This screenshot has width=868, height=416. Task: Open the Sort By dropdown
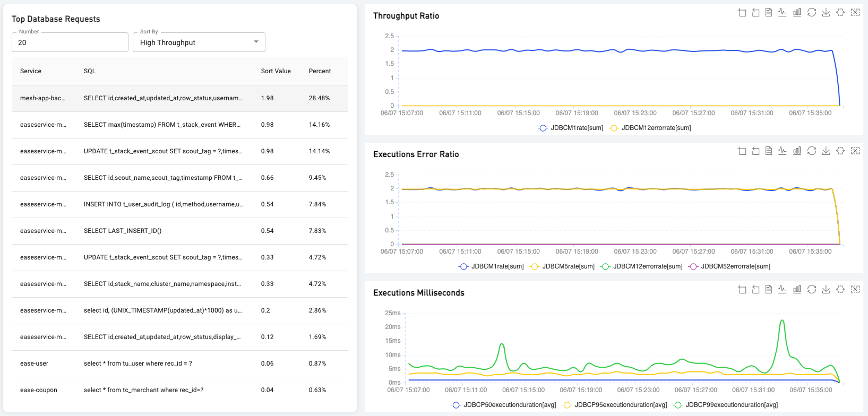click(x=199, y=42)
